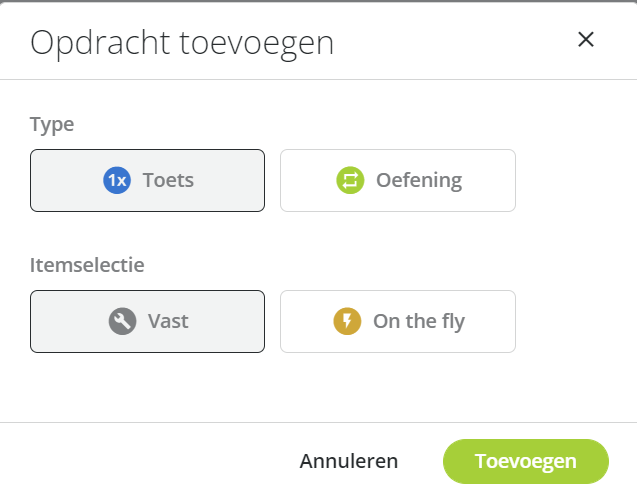Confirm with the green Toevoegen button
Image resolution: width=637 pixels, height=495 pixels.
pyautogui.click(x=526, y=461)
